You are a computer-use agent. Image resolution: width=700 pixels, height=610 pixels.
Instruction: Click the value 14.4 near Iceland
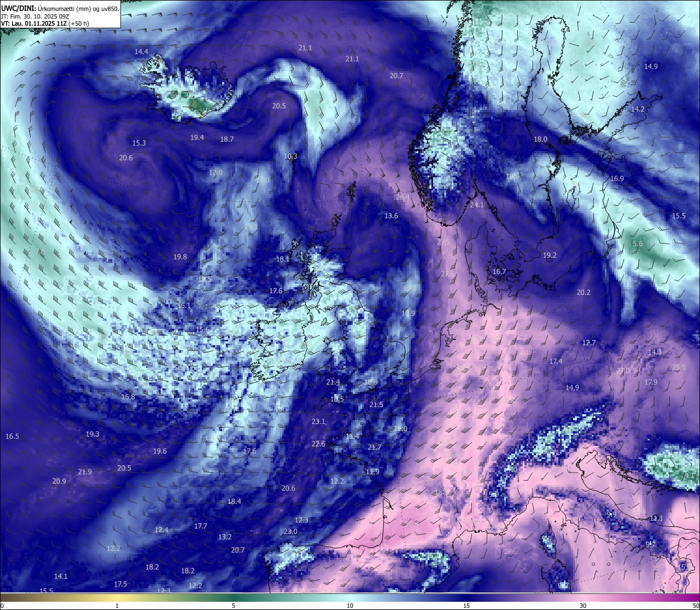pyautogui.click(x=141, y=51)
